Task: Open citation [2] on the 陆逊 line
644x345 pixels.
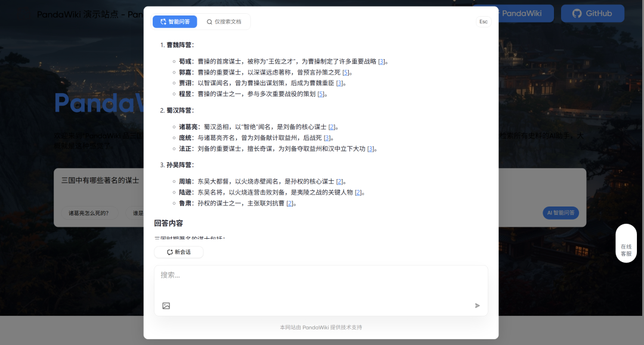Action: click(358, 192)
